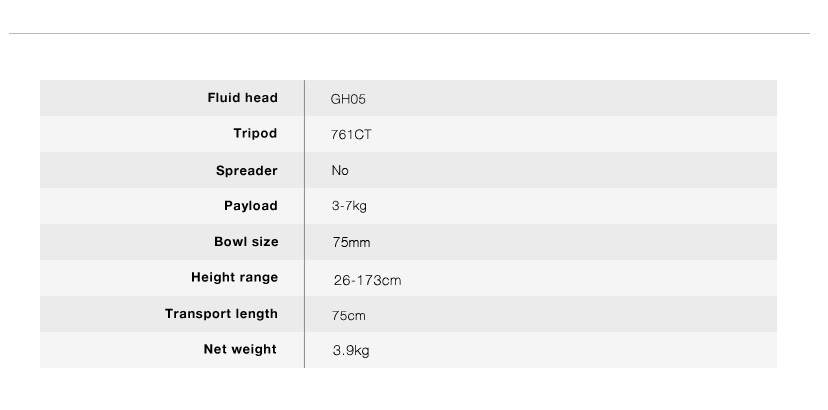Click the 'Spreader' label

click(247, 171)
